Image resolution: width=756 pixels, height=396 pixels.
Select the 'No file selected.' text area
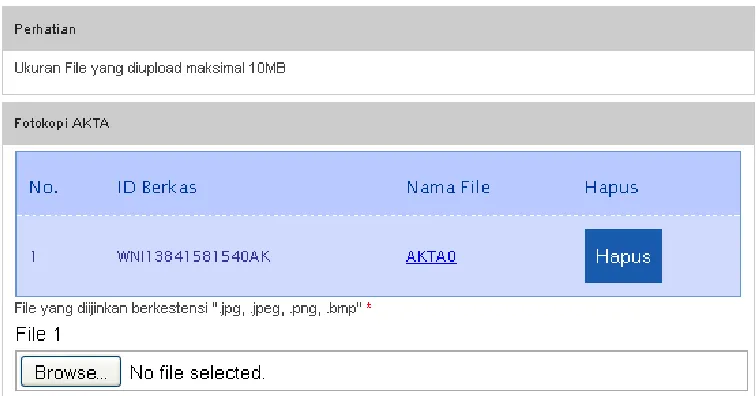(197, 372)
